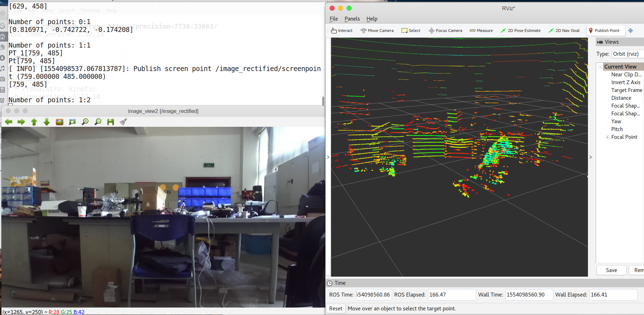Activate the Move Camera tool
The image size is (644, 315).
coord(377,31)
